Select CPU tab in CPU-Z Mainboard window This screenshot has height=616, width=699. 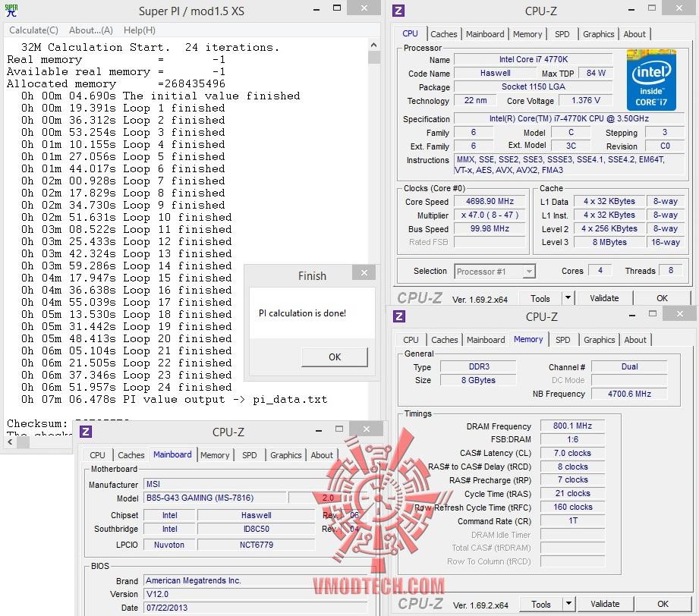[97, 455]
